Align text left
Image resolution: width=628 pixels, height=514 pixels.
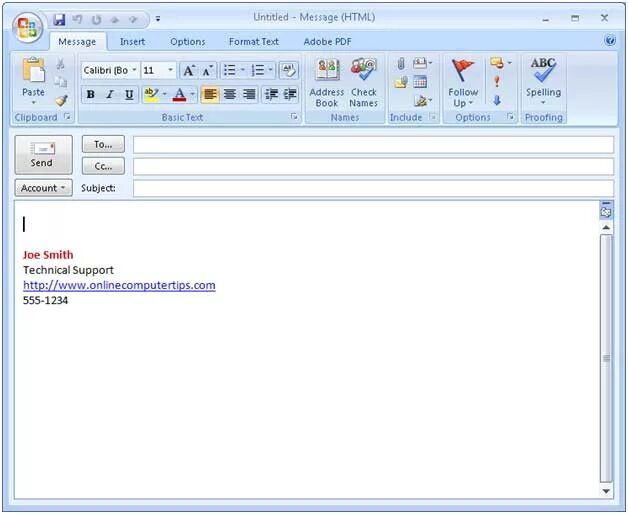click(210, 95)
